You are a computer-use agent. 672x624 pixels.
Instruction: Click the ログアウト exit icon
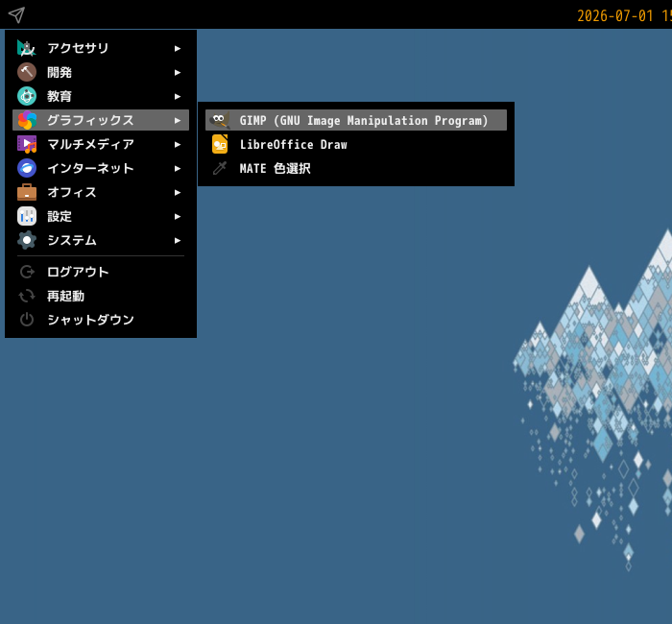(27, 272)
